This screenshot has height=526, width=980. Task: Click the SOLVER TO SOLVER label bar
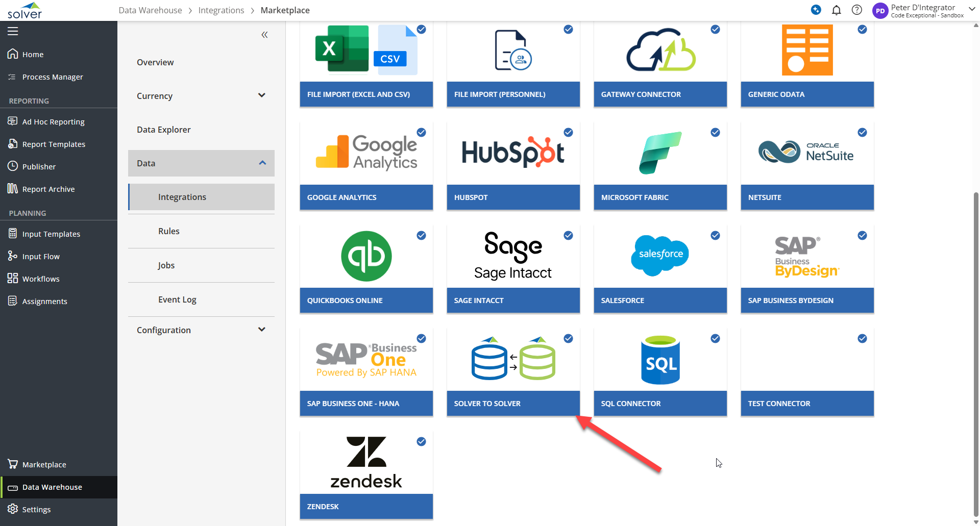pos(513,404)
